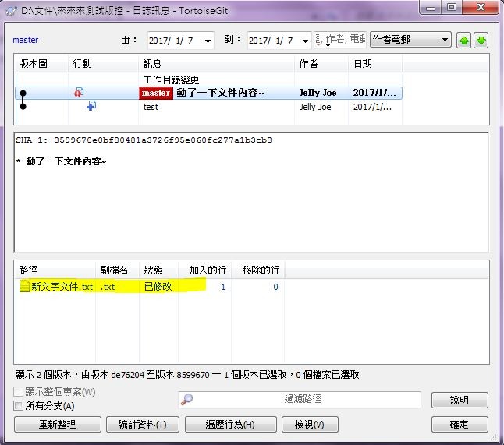Click the .txt extension cell
This screenshot has width=504, height=445.
pyautogui.click(x=108, y=287)
